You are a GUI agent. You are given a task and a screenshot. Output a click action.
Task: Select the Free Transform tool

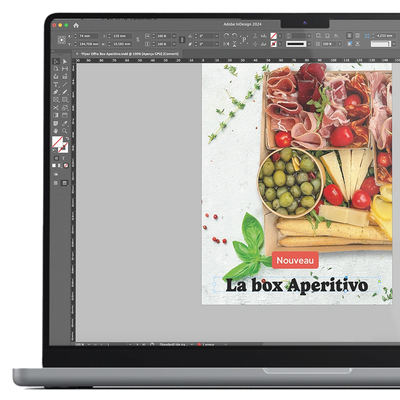coord(65,108)
